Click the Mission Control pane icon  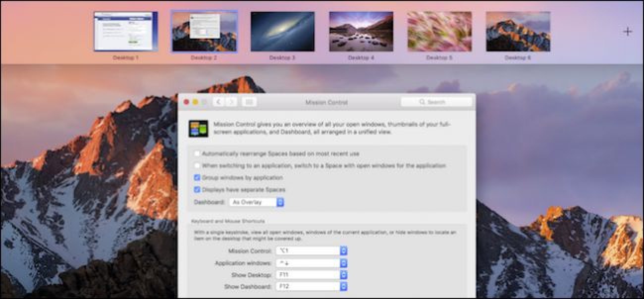point(199,128)
